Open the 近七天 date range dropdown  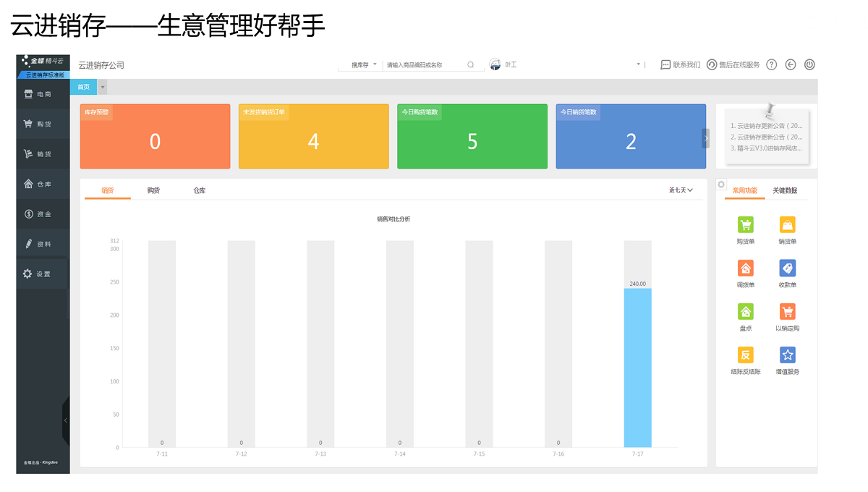681,190
